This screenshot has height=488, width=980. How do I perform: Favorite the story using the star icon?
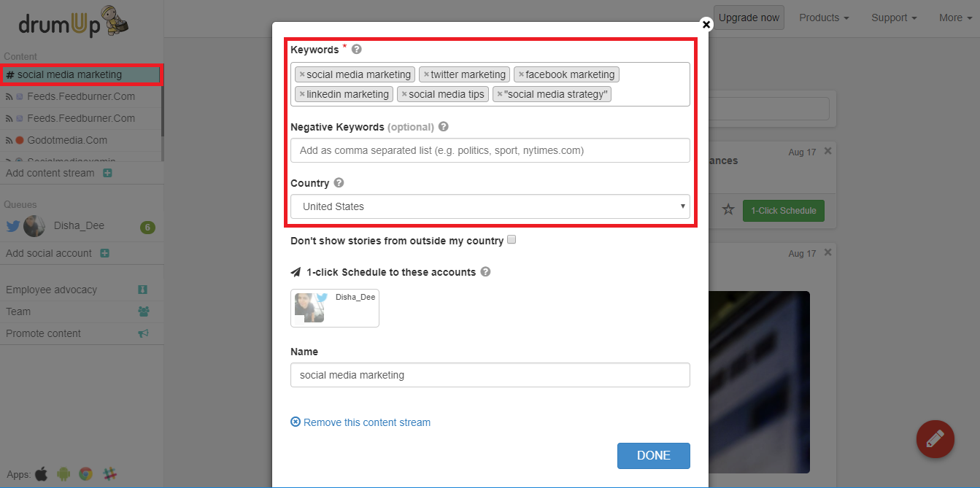coord(728,210)
